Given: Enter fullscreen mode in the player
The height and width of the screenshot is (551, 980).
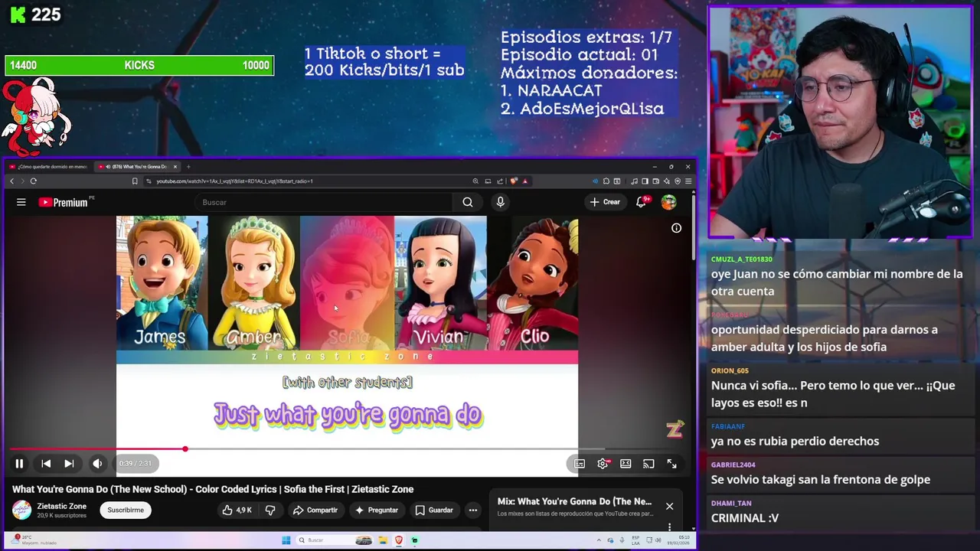Looking at the screenshot, I should coord(671,464).
